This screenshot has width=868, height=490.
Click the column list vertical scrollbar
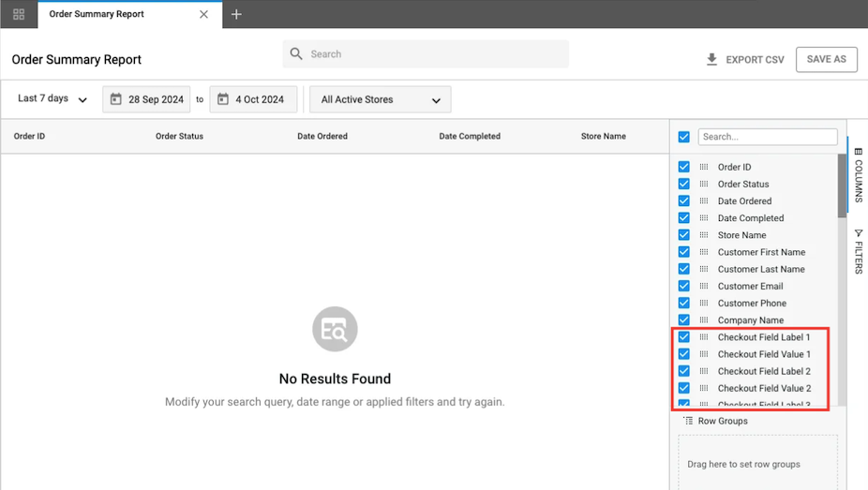[x=842, y=187]
